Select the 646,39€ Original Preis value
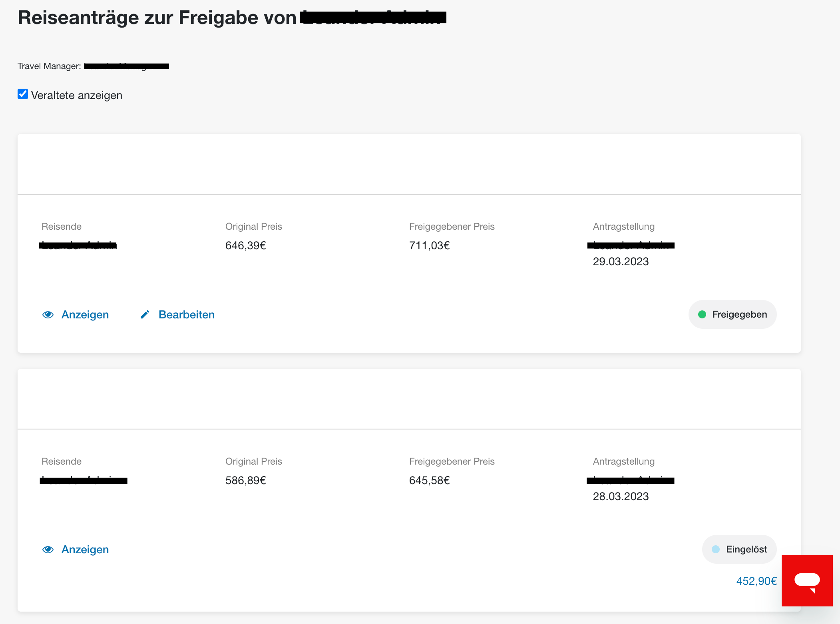 (x=245, y=246)
